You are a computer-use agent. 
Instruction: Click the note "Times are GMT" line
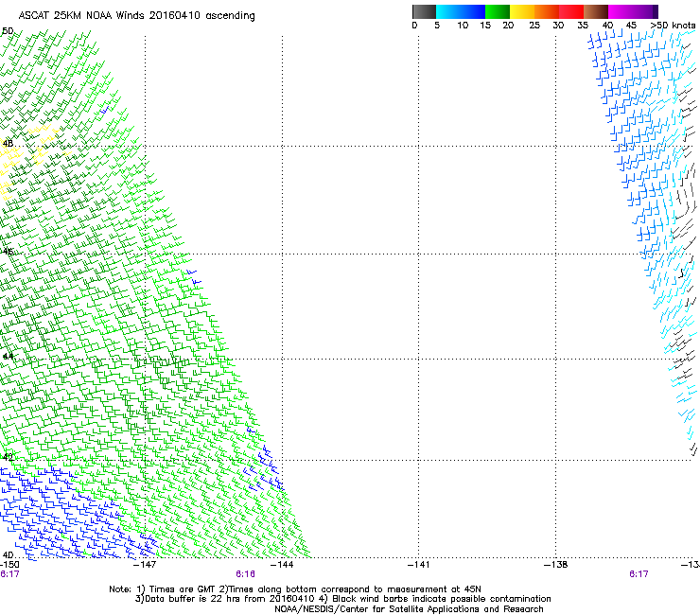tap(295, 589)
